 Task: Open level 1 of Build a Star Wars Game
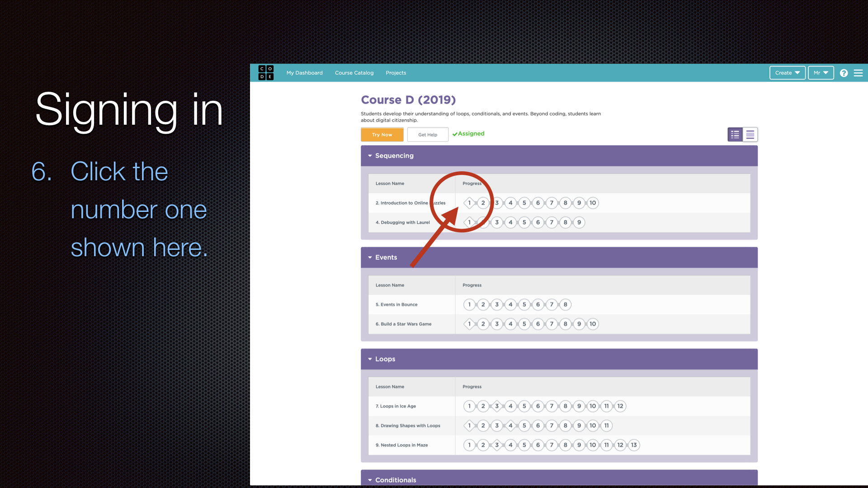click(469, 324)
